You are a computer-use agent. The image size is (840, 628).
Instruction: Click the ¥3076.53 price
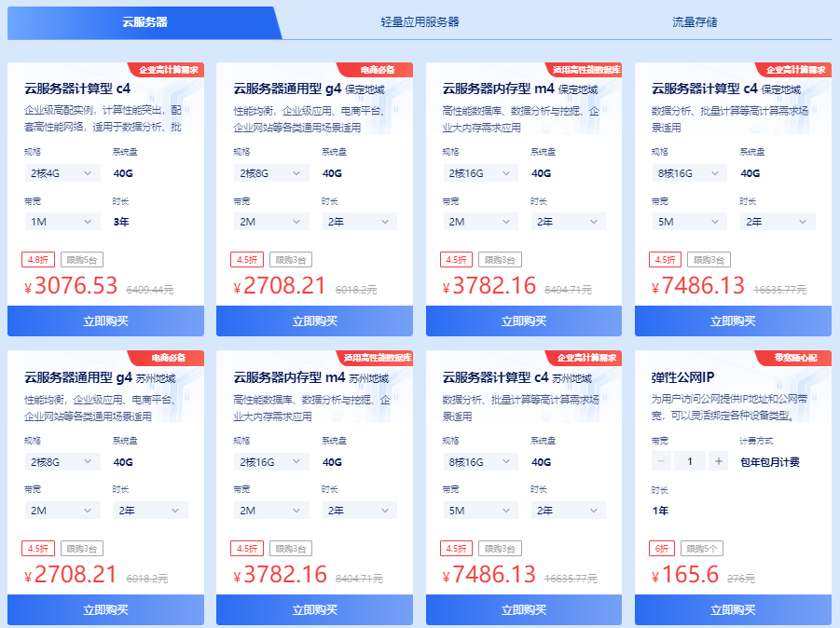[x=71, y=286]
